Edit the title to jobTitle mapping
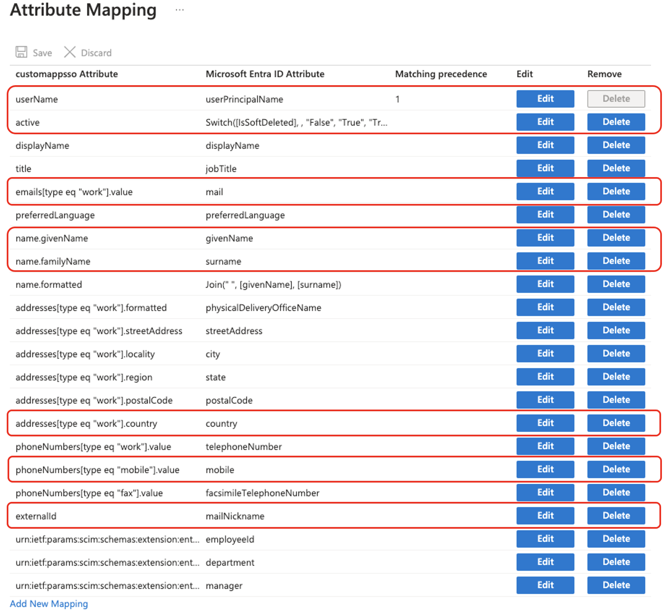This screenshot has width=672, height=616. (545, 168)
